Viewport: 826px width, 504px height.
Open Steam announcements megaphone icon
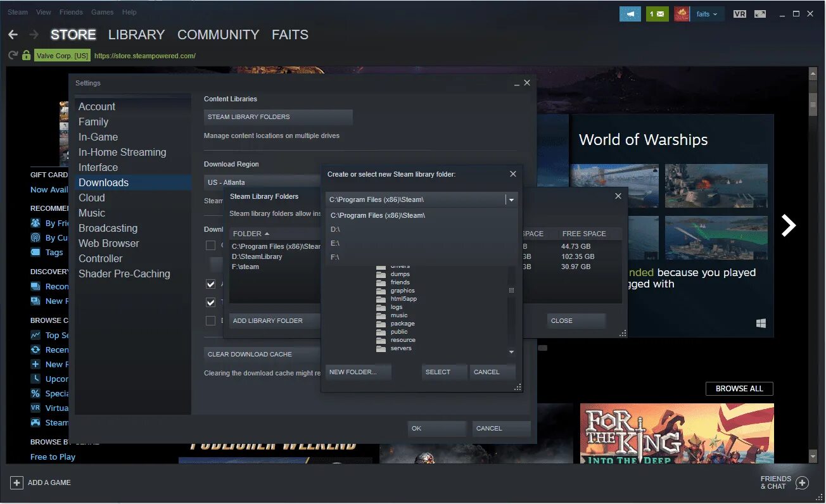[630, 13]
